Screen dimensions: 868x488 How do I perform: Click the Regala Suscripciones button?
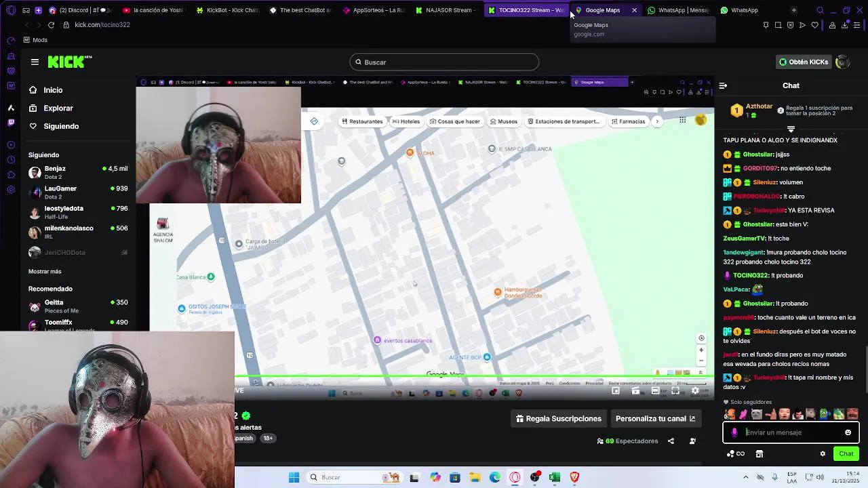(x=559, y=419)
